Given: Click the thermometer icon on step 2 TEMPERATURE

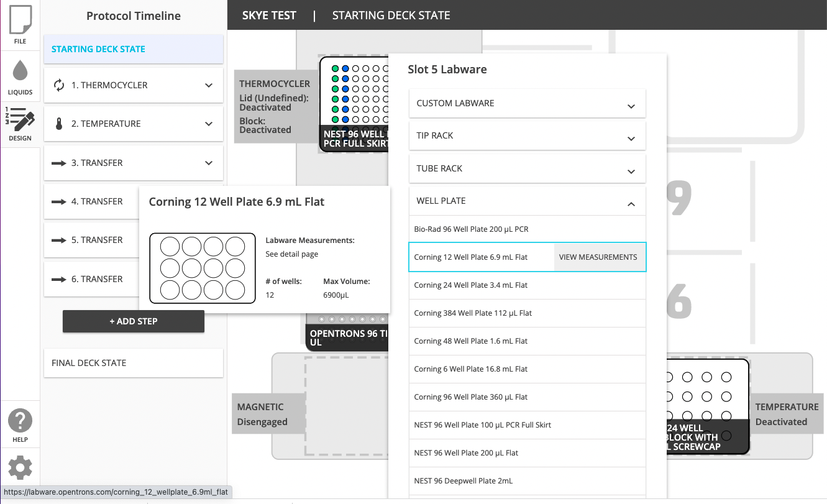Looking at the screenshot, I should click(59, 123).
